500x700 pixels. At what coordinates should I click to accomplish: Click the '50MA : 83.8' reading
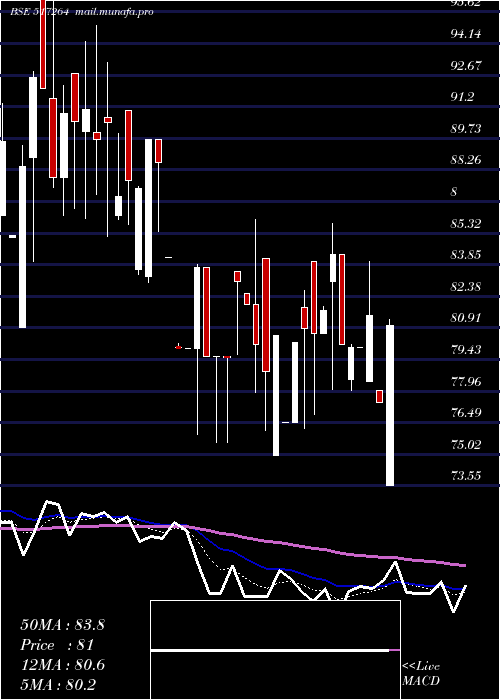(62, 625)
